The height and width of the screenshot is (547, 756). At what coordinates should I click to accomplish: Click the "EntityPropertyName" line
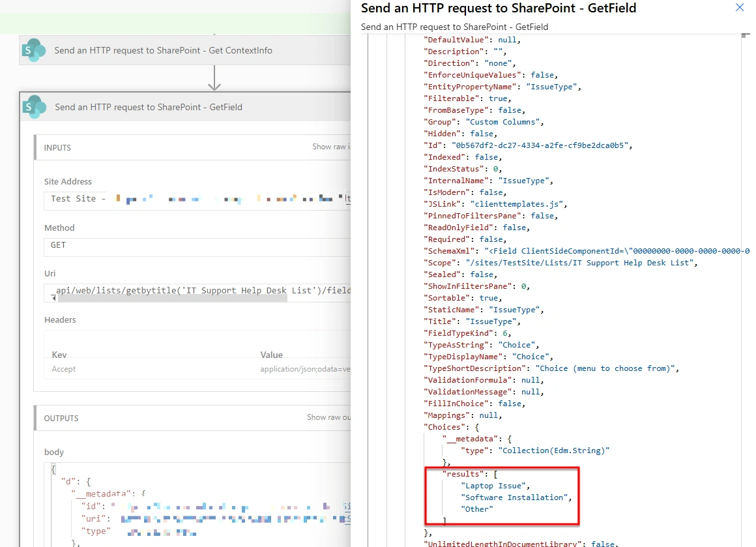pyautogui.click(x=502, y=86)
